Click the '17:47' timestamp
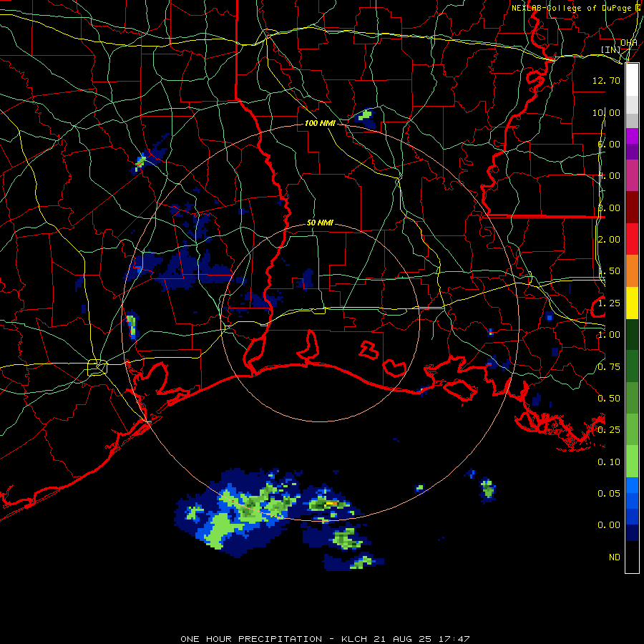 click(456, 639)
